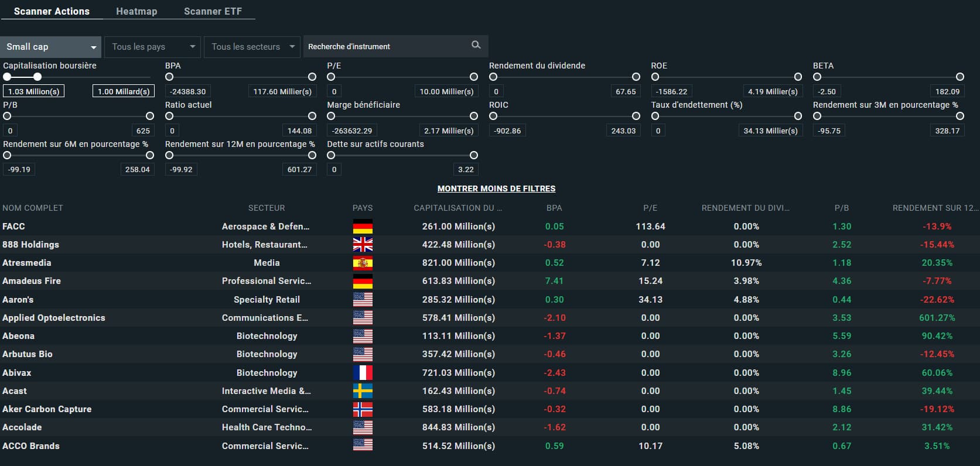Click MONTRER MOINS DE FILTRES link
The height and width of the screenshot is (466, 980).
(x=496, y=189)
